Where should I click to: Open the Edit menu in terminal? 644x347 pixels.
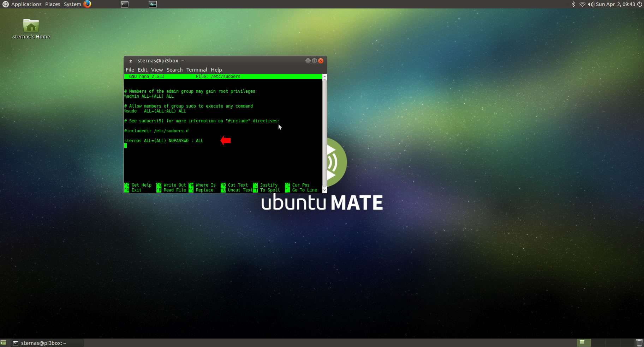143,70
